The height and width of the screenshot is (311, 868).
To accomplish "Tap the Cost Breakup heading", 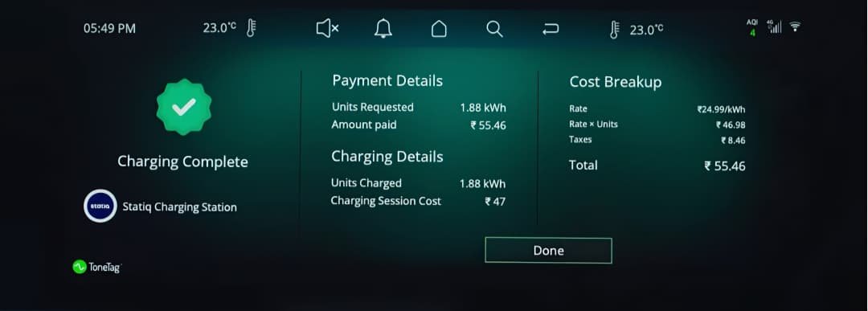I will click(x=616, y=83).
